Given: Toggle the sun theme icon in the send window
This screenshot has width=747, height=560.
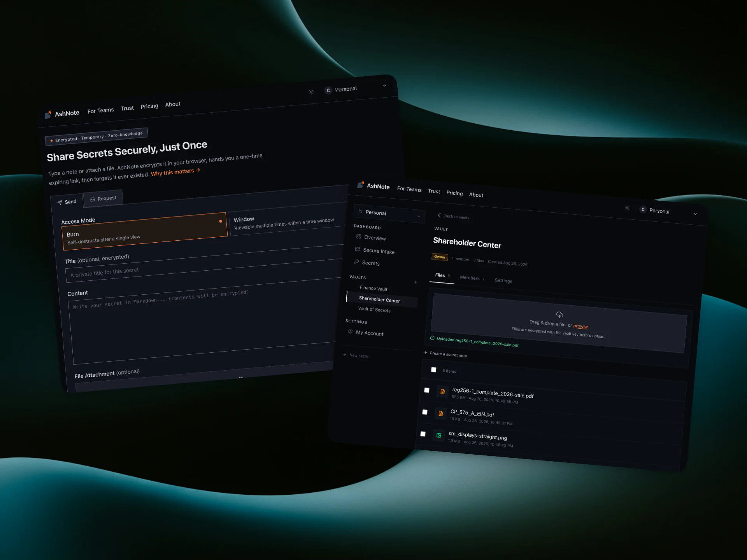Looking at the screenshot, I should click(x=311, y=92).
